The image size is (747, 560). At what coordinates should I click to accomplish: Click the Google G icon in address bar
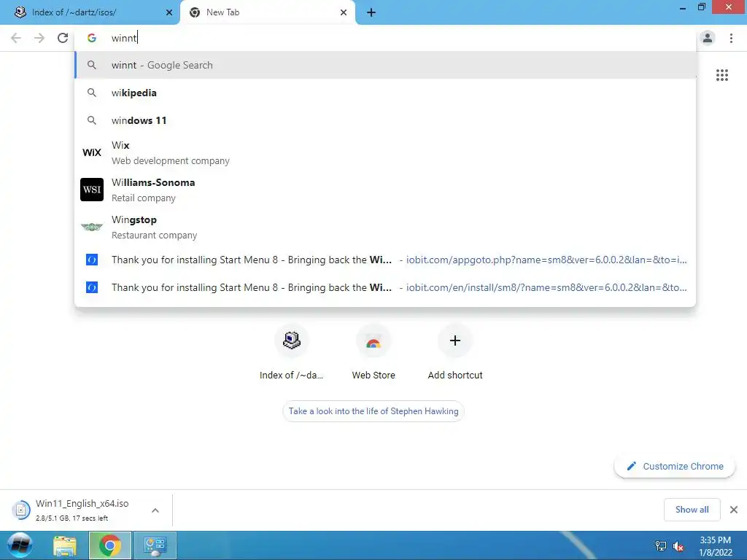point(91,38)
